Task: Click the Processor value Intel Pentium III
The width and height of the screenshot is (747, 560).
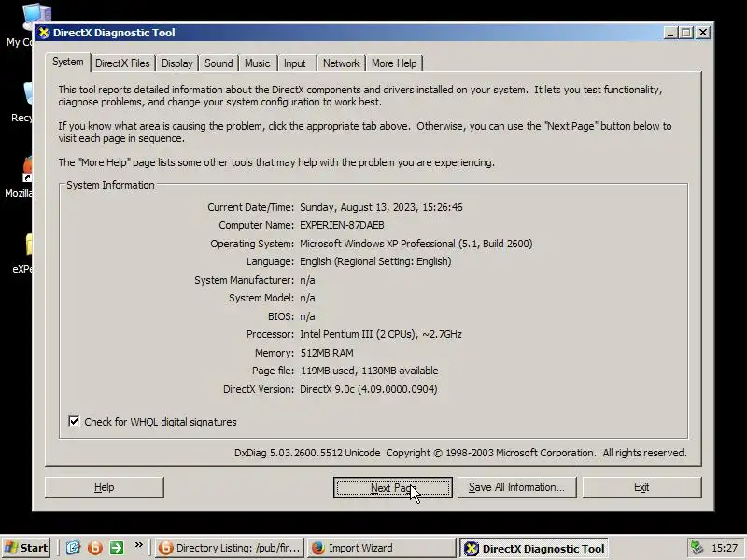Action: point(381,334)
